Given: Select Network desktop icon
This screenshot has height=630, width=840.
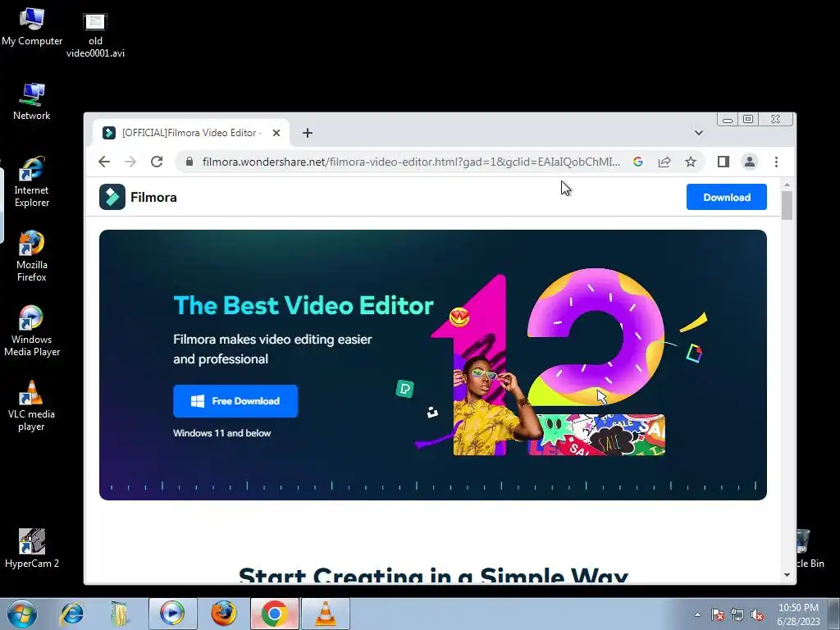Looking at the screenshot, I should pos(32,102).
